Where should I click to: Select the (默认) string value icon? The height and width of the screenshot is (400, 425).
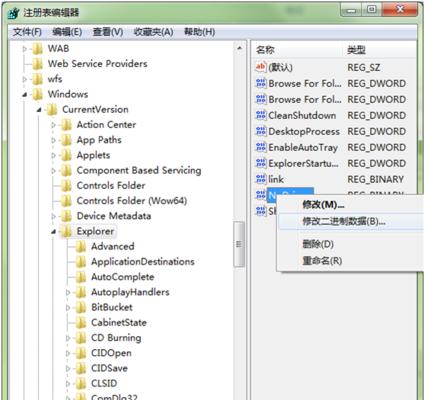(261, 67)
